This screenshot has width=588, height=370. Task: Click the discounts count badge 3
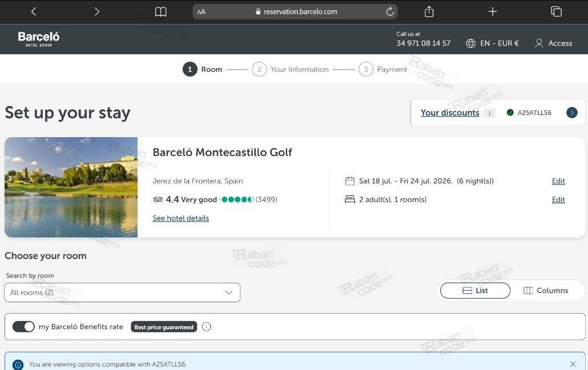[489, 113]
